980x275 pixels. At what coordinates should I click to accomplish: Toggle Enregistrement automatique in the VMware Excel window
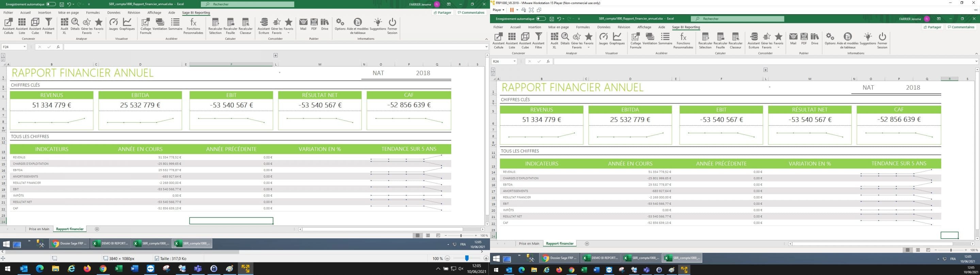[x=541, y=19]
